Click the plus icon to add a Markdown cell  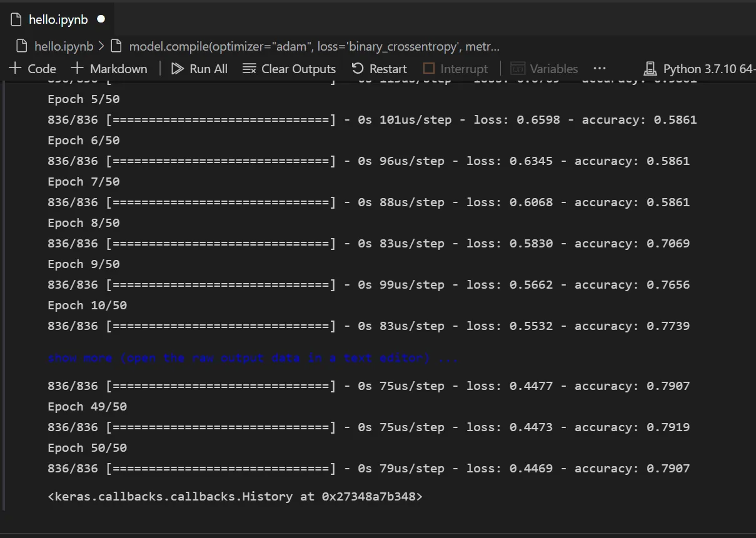point(78,68)
